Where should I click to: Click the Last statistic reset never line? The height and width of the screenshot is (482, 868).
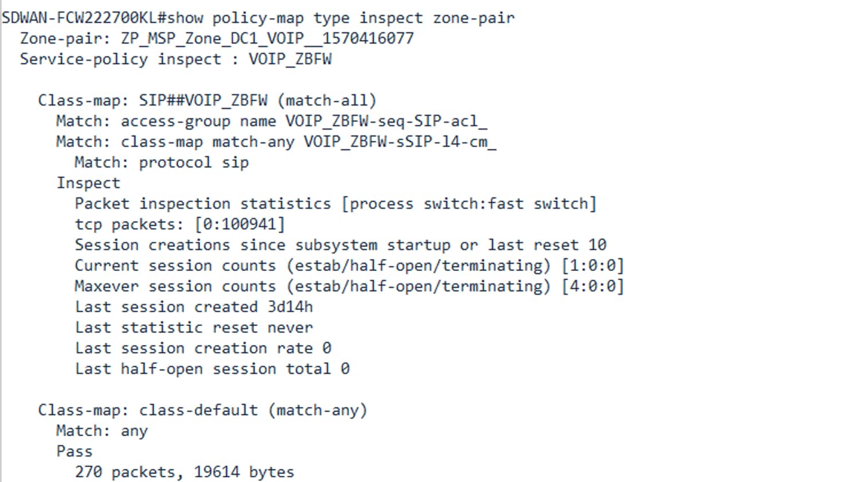pos(194,328)
